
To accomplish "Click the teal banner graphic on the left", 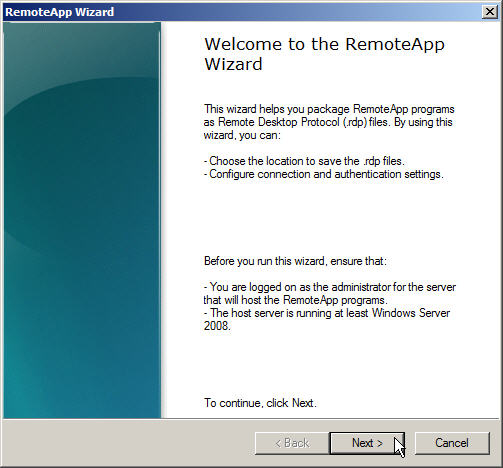I will tap(82, 220).
